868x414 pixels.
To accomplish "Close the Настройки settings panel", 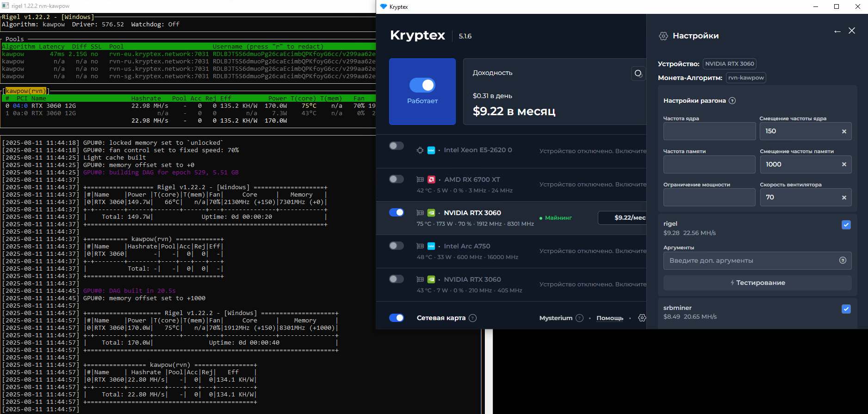I will click(x=852, y=31).
